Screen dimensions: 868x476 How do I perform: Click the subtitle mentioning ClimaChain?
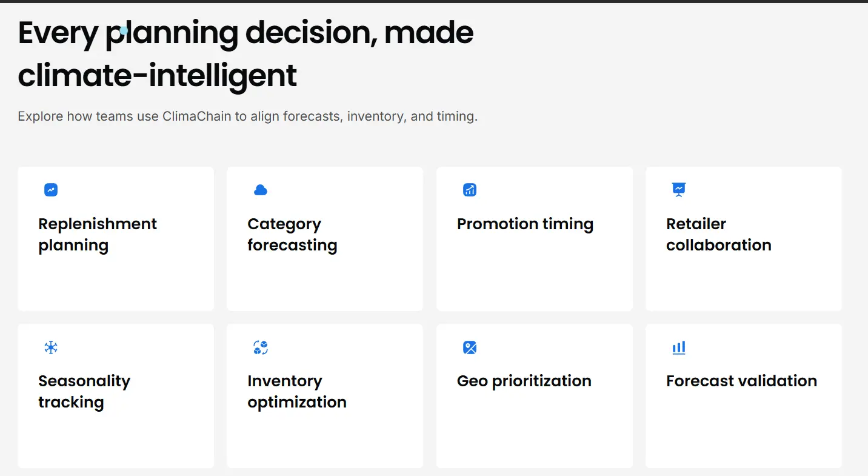(248, 116)
